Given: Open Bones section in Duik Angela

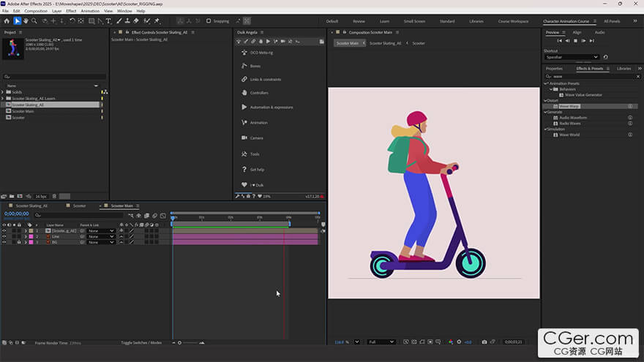Looking at the screenshot, I should pyautogui.click(x=255, y=66).
